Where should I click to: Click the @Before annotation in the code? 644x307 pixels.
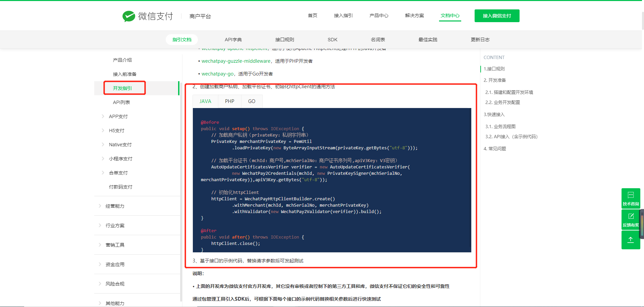[210, 122]
